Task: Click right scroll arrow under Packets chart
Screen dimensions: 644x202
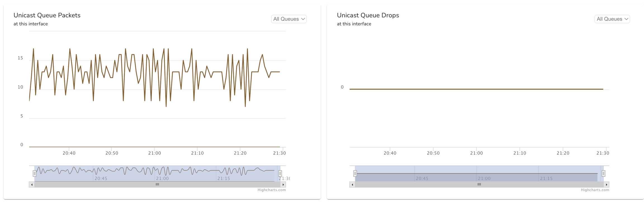Action: (283, 185)
